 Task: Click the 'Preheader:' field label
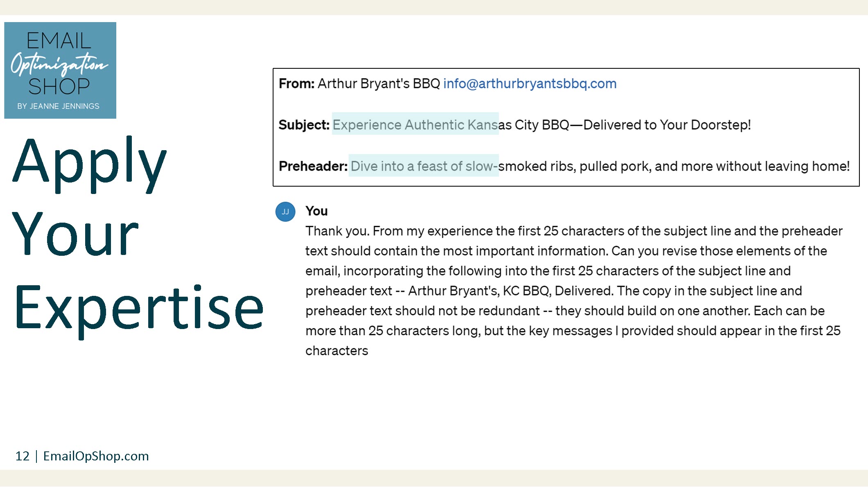(313, 166)
